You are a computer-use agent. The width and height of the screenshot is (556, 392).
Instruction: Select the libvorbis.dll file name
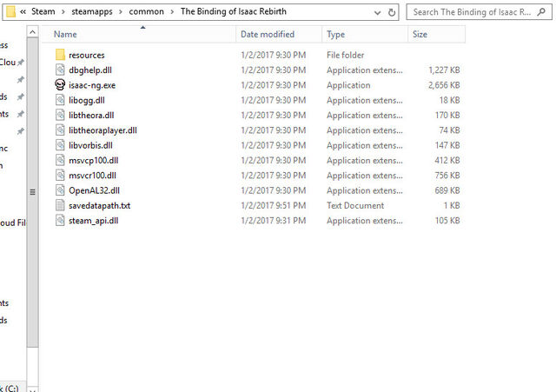point(90,145)
